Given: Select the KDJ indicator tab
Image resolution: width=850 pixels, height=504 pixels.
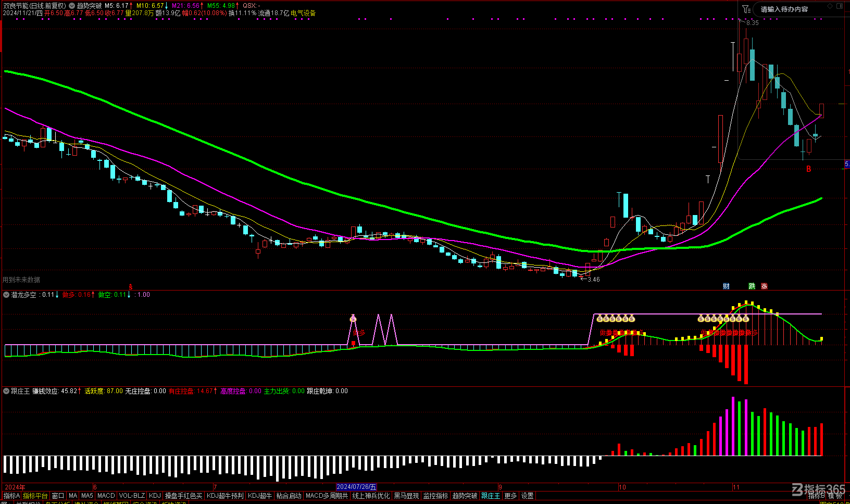Looking at the screenshot, I should point(155,496).
